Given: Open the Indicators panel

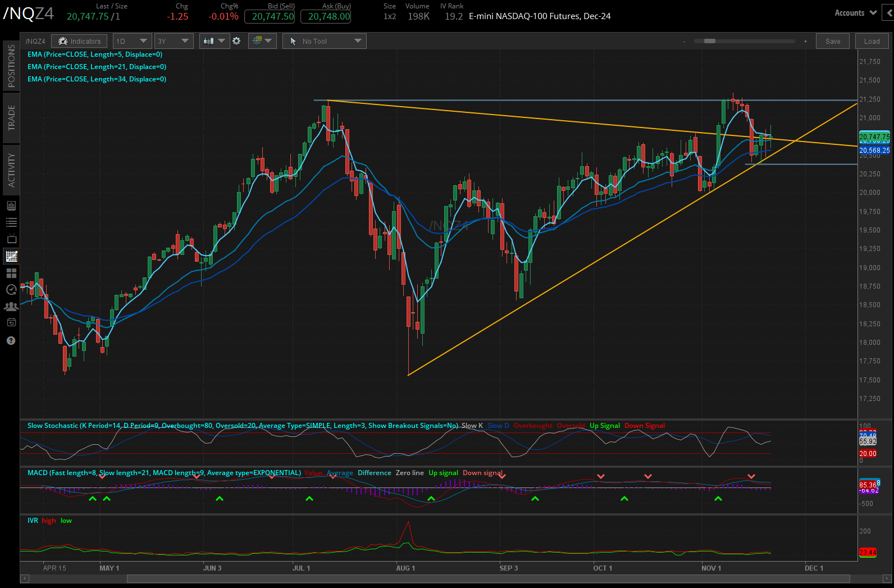Looking at the screenshot, I should (80, 41).
